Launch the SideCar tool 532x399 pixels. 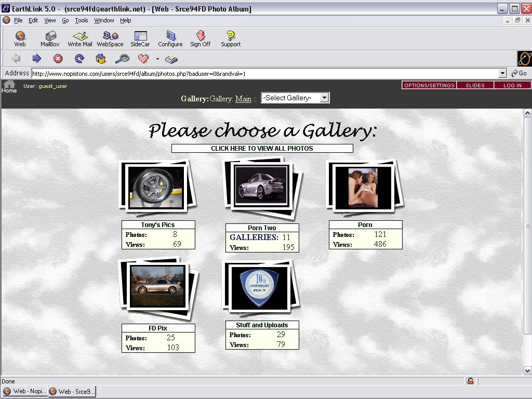click(140, 38)
